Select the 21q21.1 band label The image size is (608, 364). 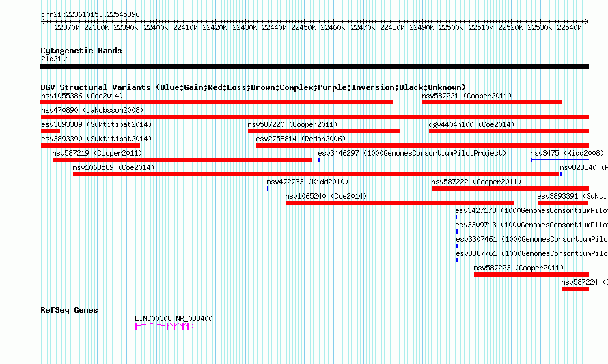[x=55, y=59]
